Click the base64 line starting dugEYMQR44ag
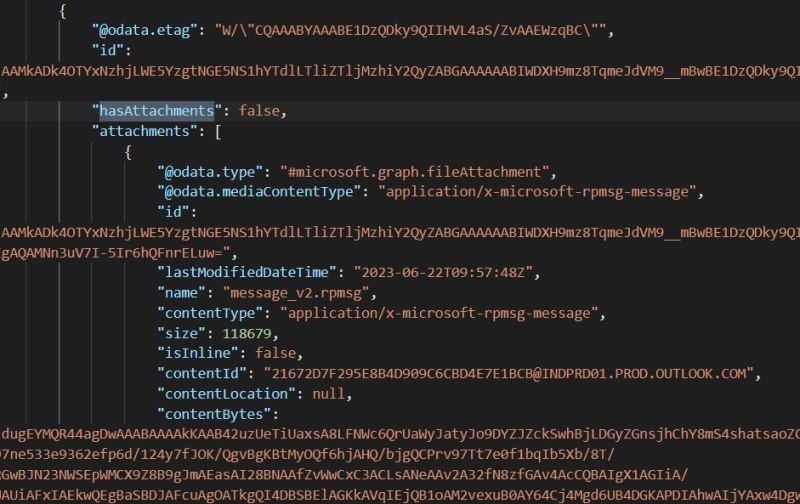This screenshot has height=504, width=800. 400,434
